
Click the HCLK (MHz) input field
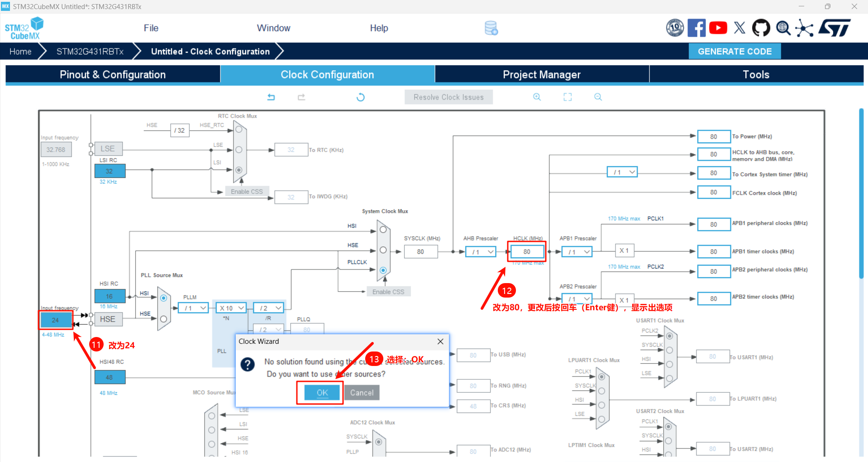point(527,252)
